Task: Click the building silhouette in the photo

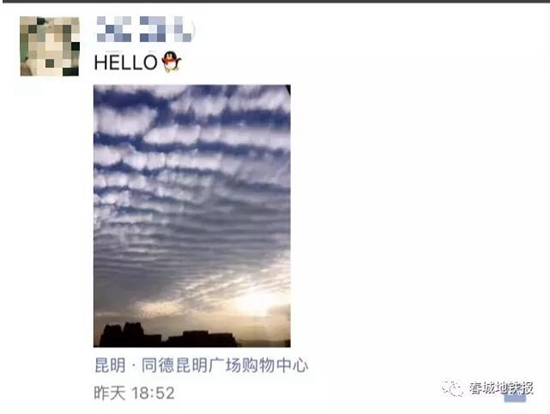Action: 168,335
